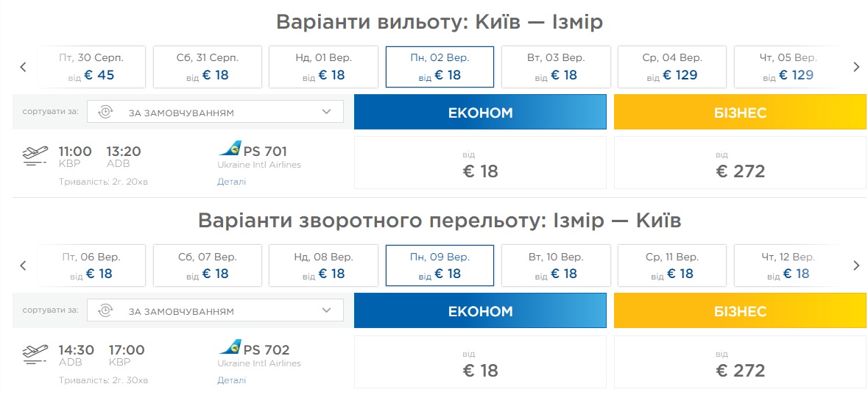Choose business fare €272 for return PS 702
868x395 pixels.
740,362
